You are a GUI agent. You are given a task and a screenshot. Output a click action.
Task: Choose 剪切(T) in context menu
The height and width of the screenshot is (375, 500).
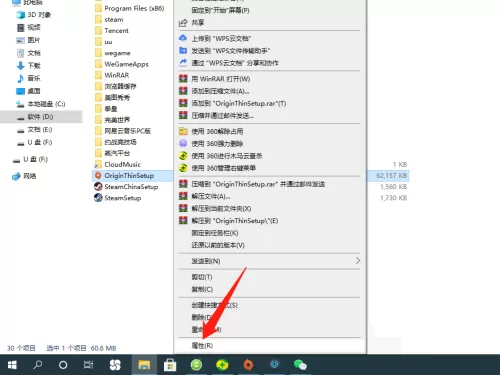(x=202, y=277)
